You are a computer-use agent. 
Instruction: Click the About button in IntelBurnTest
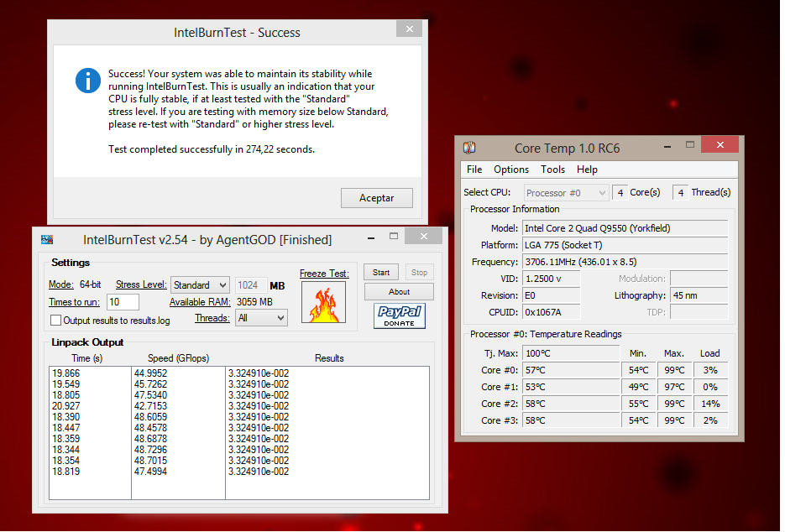399,291
